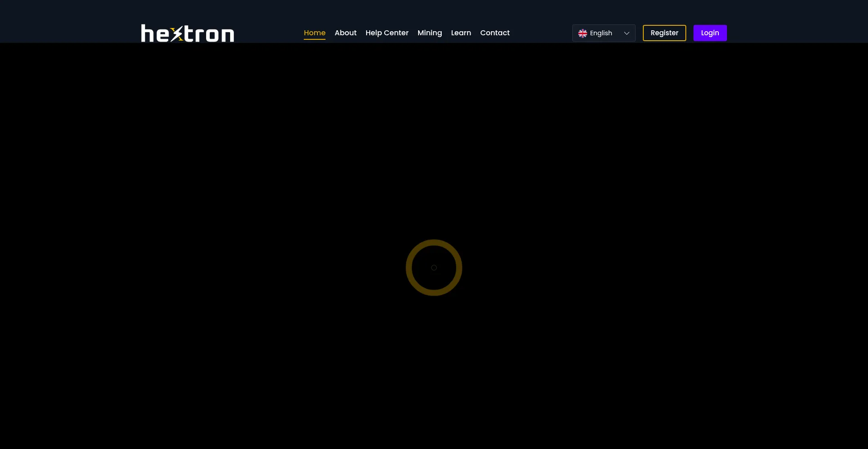Click the Register button's outlined border area
The width and height of the screenshot is (868, 449).
(x=664, y=26)
